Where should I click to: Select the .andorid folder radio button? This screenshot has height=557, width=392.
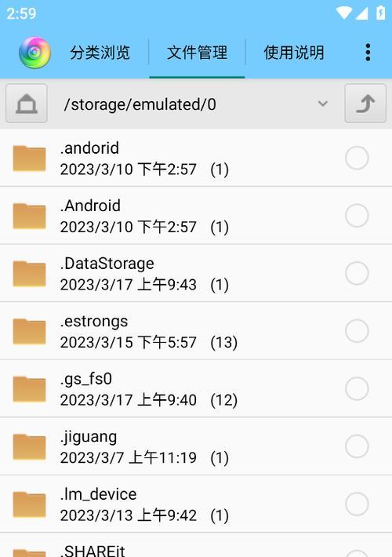point(357,158)
